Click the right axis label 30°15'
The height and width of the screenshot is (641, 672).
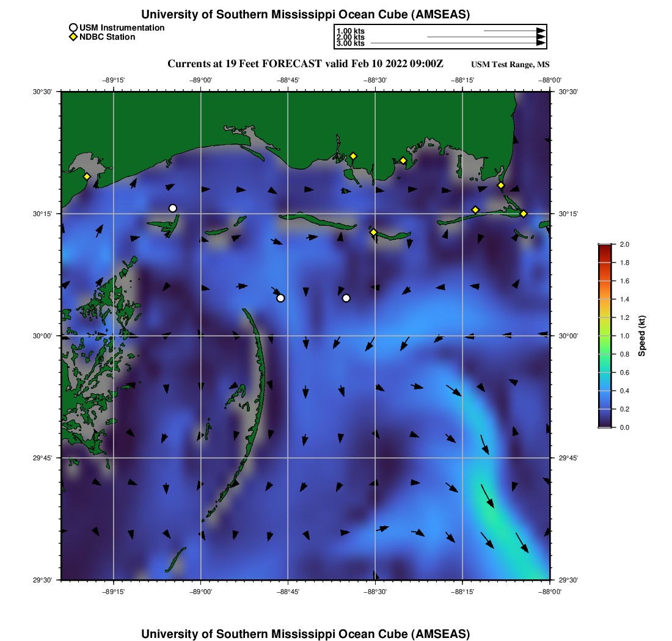pos(568,214)
